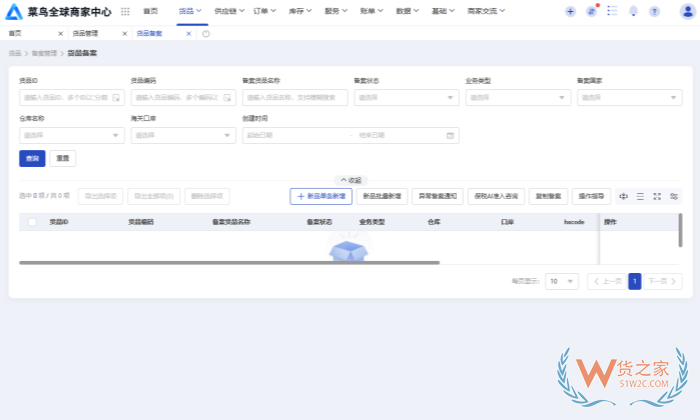Screen dimensions: 700x420
Task: Click the table row density icon
Action: [640, 197]
